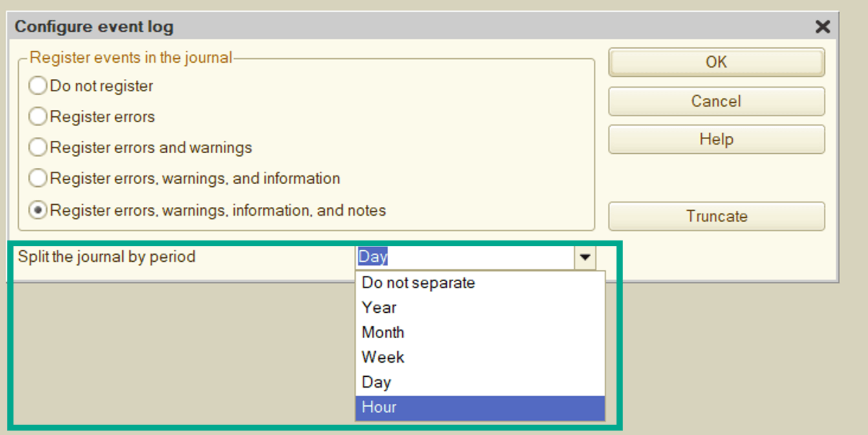This screenshot has height=435, width=868.
Task: Select the 'Do not register' radio option
Action: pos(38,86)
